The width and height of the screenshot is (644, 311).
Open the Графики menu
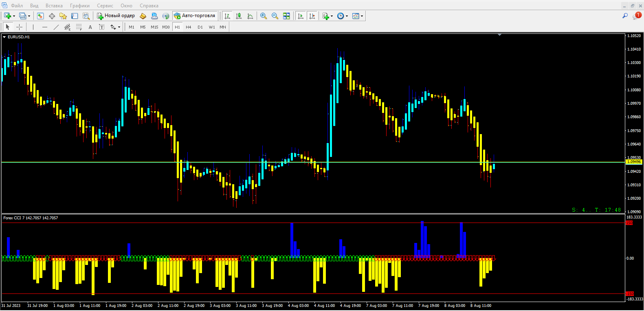pyautogui.click(x=79, y=6)
